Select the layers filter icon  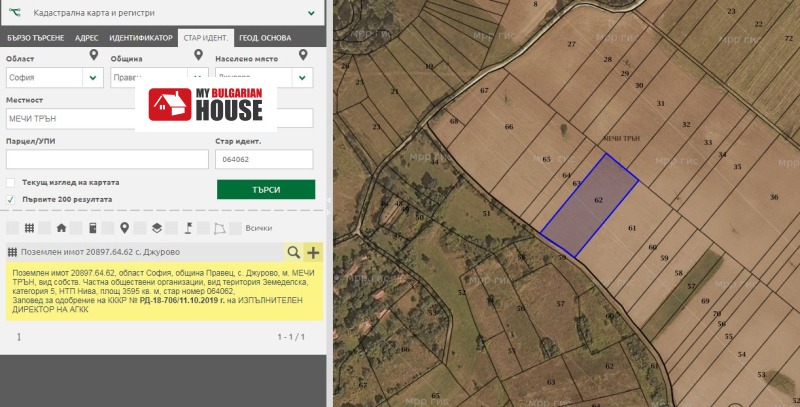click(x=157, y=228)
